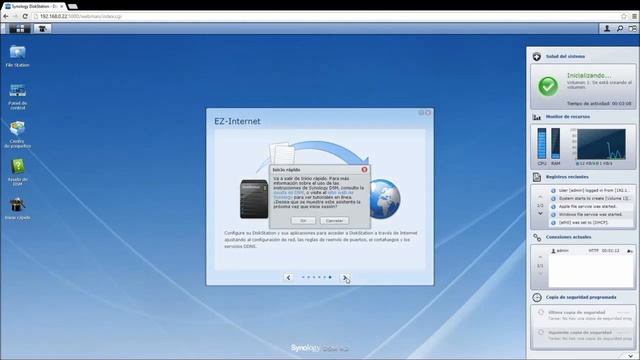This screenshot has width=640, height=360.
Task: Click the CPU usage bar
Action: 542,143
